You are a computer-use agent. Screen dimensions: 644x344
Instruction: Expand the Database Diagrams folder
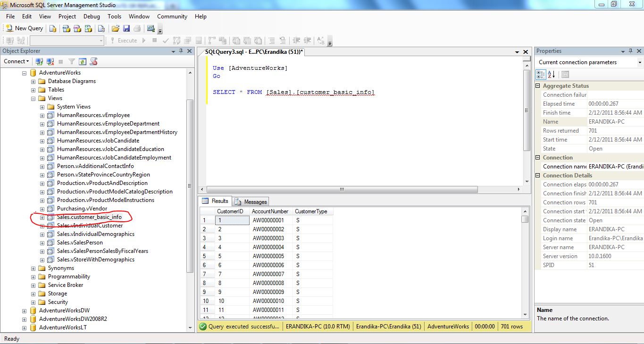click(x=33, y=81)
